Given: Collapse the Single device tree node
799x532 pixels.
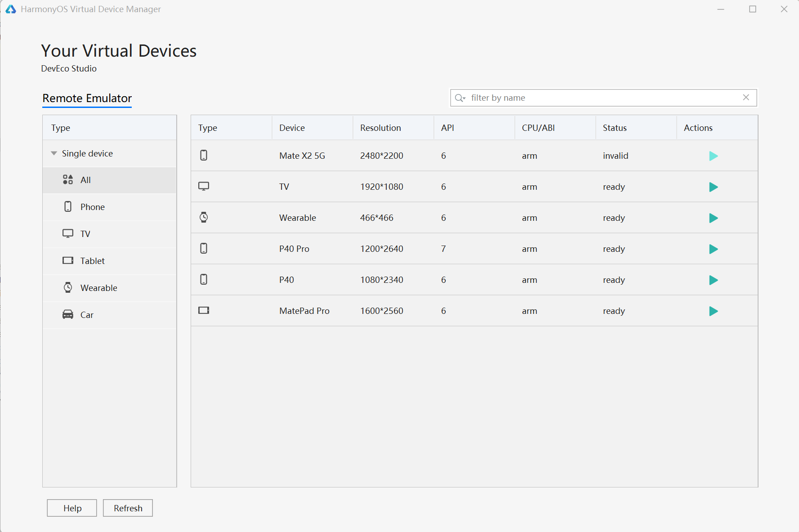Looking at the screenshot, I should pyautogui.click(x=54, y=153).
